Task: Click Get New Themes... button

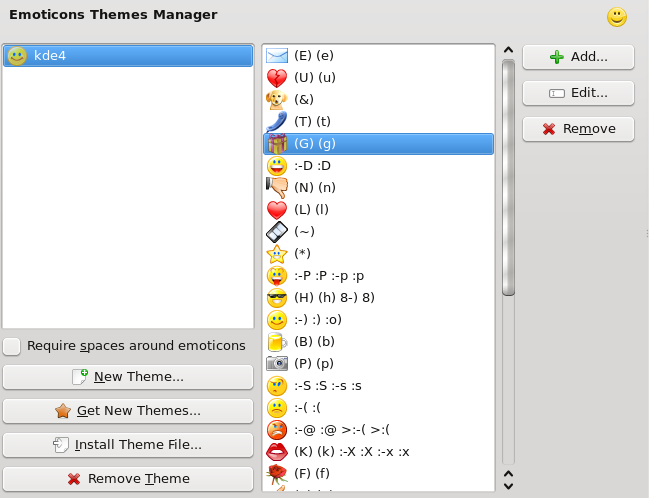Action: pyautogui.click(x=128, y=411)
